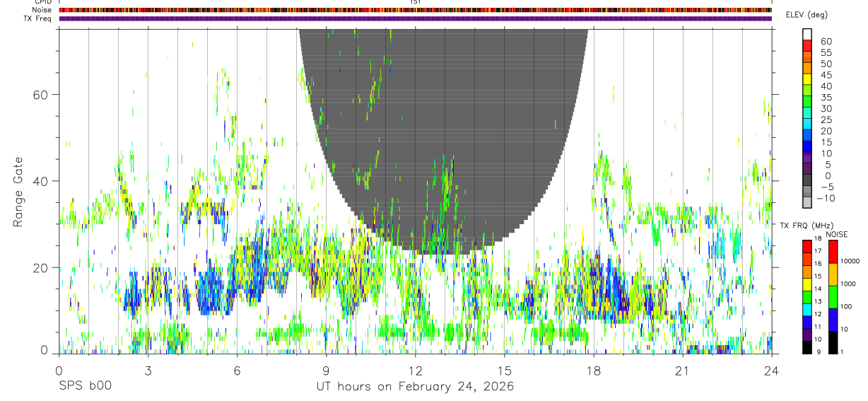Viewport: 868px width, 401px height.
Task: Pick the yellow 14-15 MHz TX FRQ swatch
Action: coord(807,284)
